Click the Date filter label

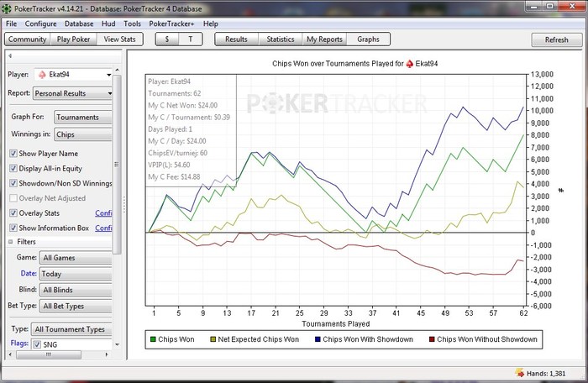click(29, 274)
